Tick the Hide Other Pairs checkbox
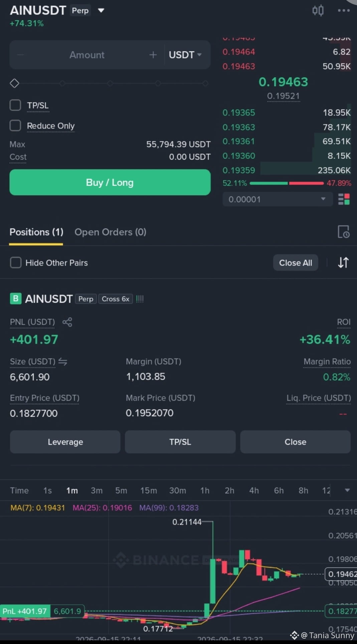Image resolution: width=357 pixels, height=644 pixels. click(16, 262)
